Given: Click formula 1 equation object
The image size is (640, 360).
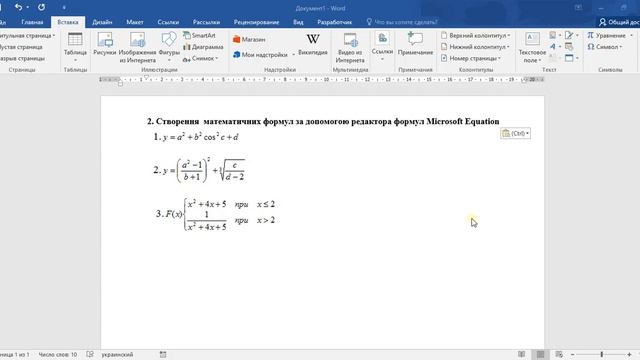Looking at the screenshot, I should click(200, 137).
